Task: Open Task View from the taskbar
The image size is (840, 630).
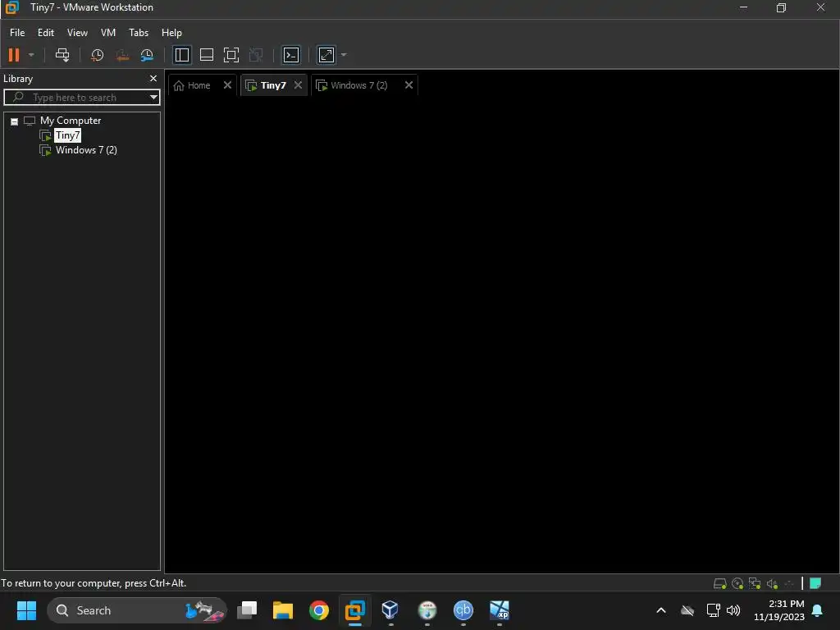Action: pyautogui.click(x=247, y=610)
